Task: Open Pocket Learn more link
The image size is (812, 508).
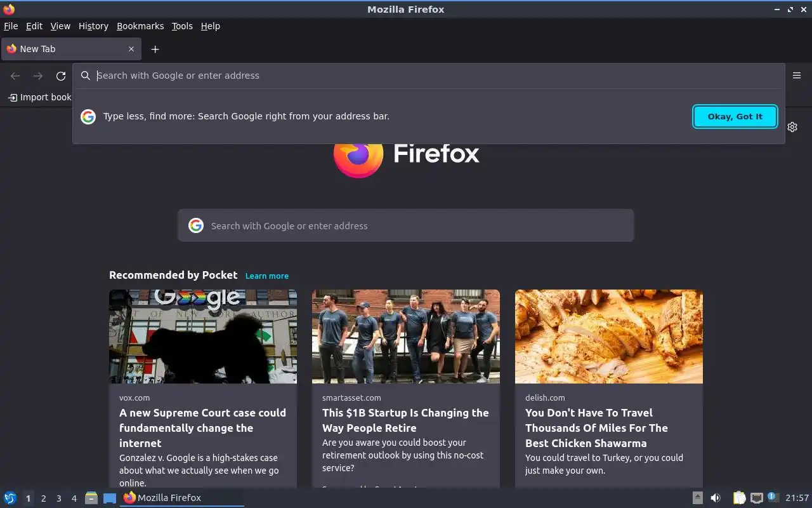Action: [x=267, y=276]
